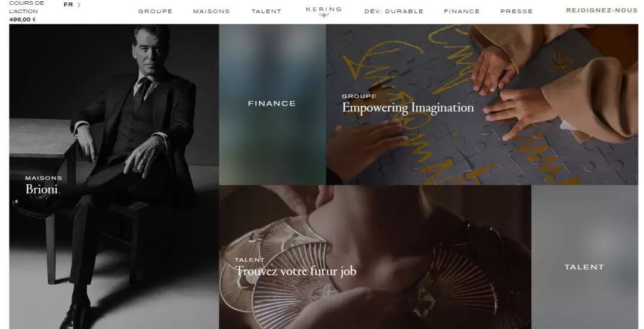Open the Groupe menu
Screen dimensions: 644x329
(x=155, y=11)
